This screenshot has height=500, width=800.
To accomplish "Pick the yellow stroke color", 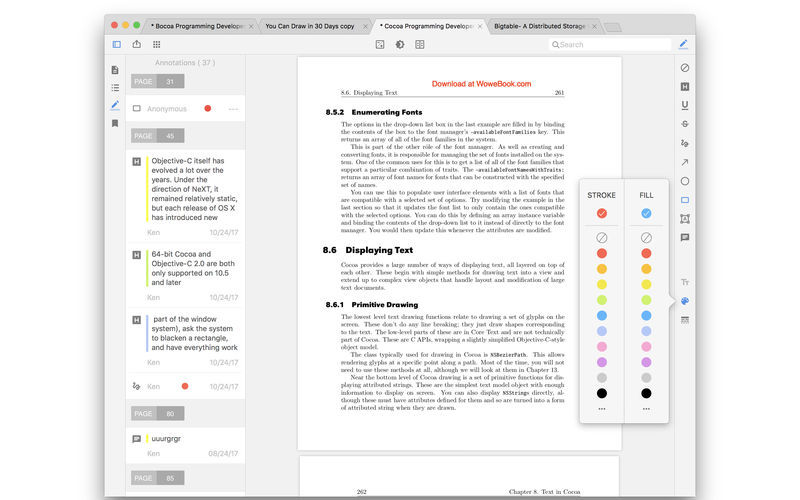I will point(602,284).
